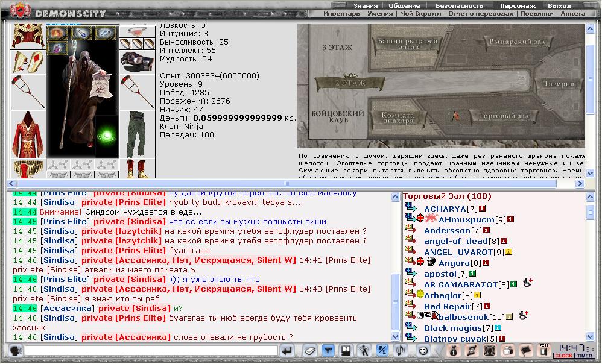Select 2 ЭТАЖ banner on the map
602x364 pixels.
pyautogui.click(x=349, y=83)
